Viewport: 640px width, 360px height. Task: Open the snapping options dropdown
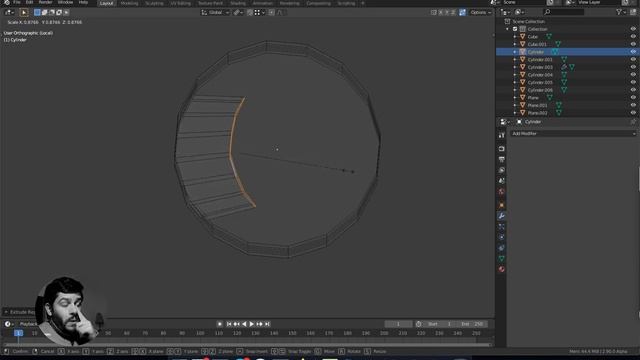pyautogui.click(x=260, y=13)
